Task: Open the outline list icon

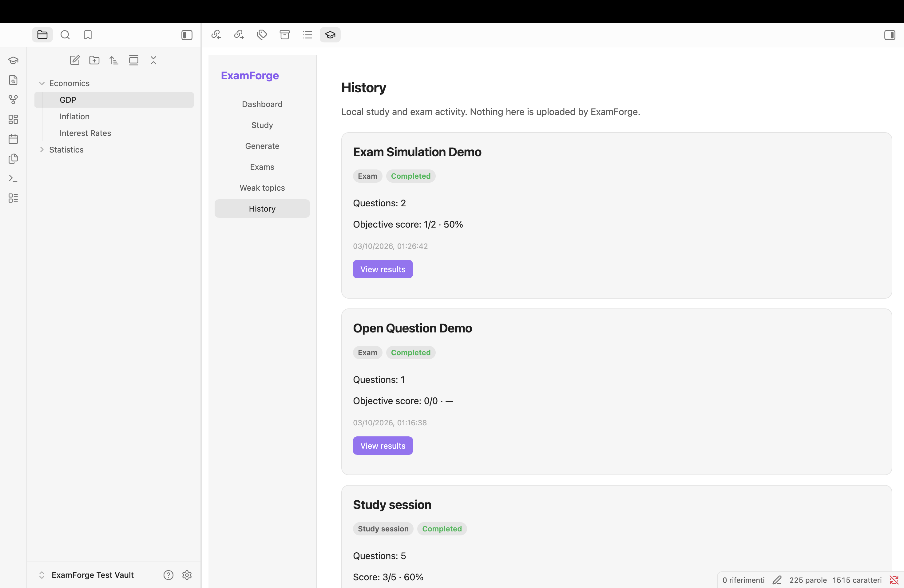Action: click(x=307, y=35)
